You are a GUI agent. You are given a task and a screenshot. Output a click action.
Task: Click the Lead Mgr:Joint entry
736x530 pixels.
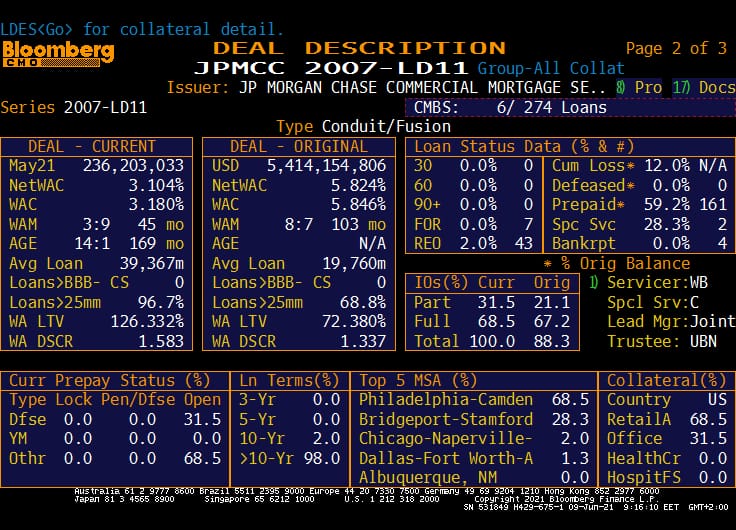coord(671,322)
